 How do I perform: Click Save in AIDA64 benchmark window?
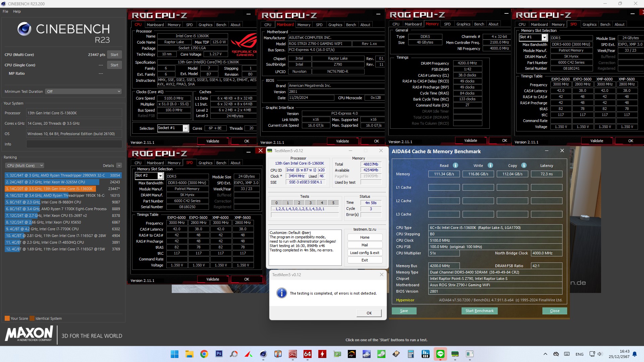404,311
